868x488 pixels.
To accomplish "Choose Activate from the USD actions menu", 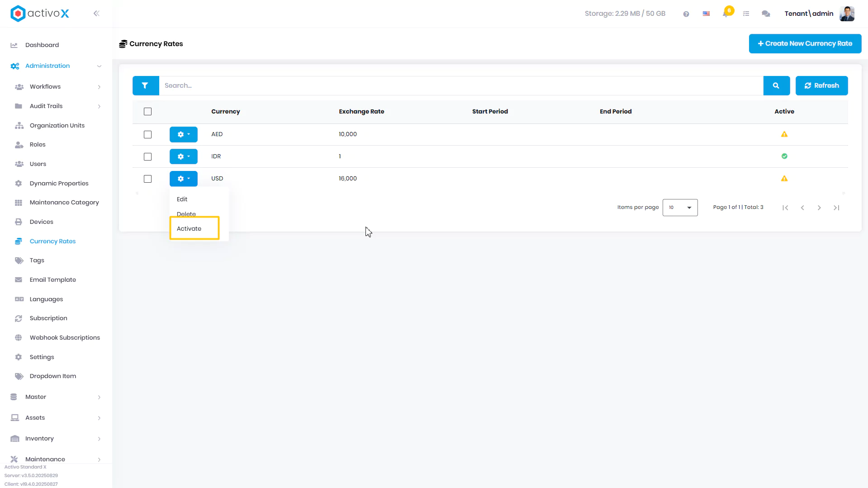I will pyautogui.click(x=189, y=229).
